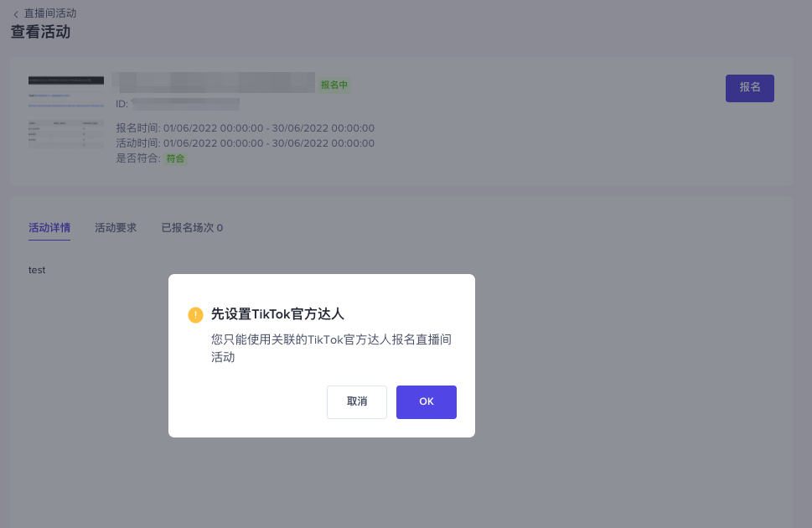This screenshot has height=528, width=812.
Task: Click the dialog title 先设置TikTok官方达人
Action: click(277, 314)
